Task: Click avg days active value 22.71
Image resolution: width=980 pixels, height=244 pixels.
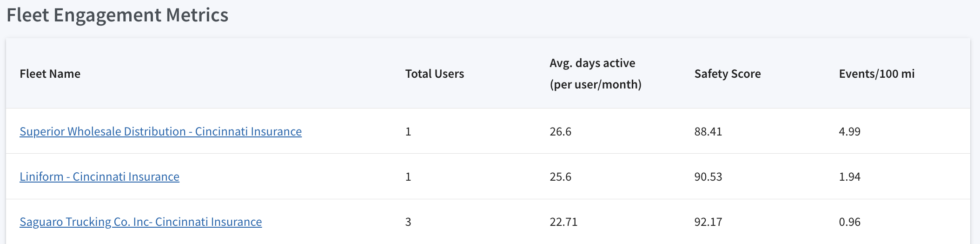Action: 563,222
